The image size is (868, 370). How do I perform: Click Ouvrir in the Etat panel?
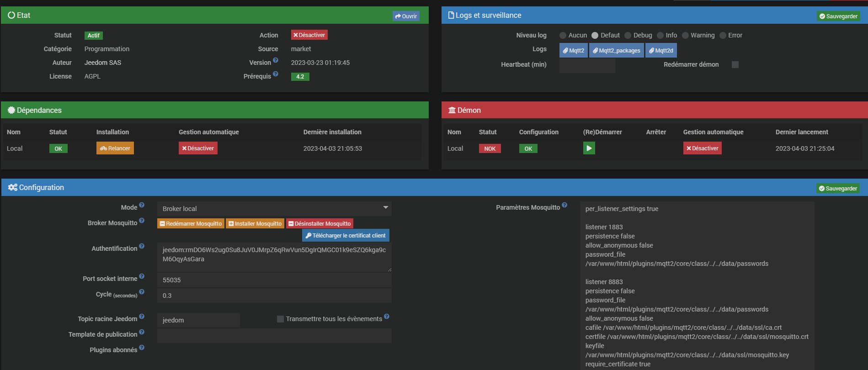pos(406,16)
